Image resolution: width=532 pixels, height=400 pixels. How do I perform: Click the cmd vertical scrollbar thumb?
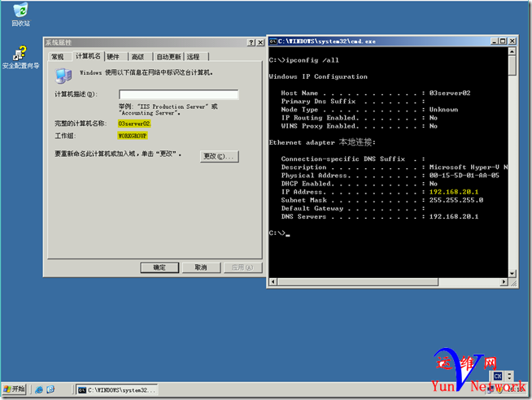512,65
